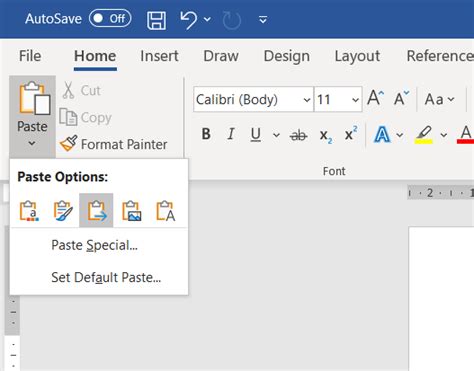Choose Keep Text Only paste option
The width and height of the screenshot is (474, 371).
click(166, 211)
